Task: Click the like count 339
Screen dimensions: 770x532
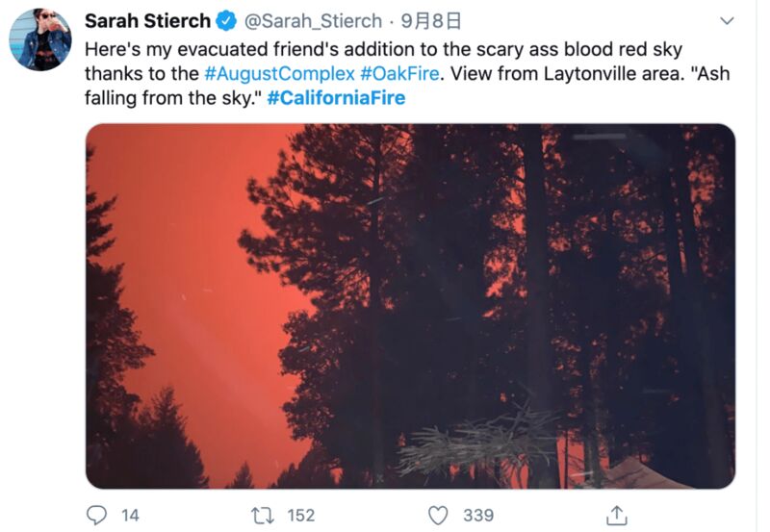Action: (x=478, y=516)
